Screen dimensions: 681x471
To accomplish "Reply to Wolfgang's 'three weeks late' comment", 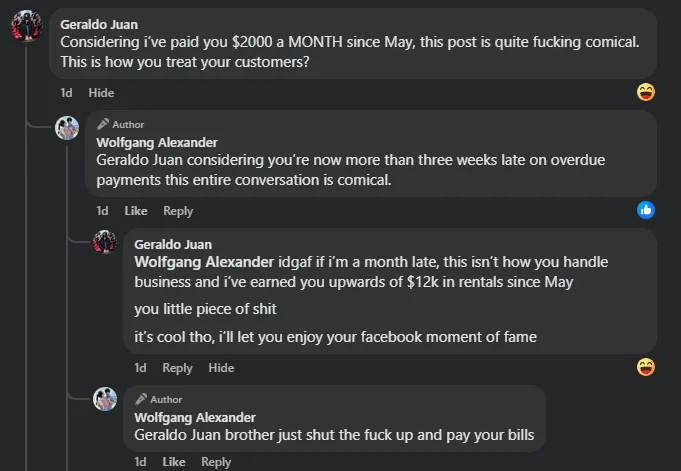I will coord(178,211).
